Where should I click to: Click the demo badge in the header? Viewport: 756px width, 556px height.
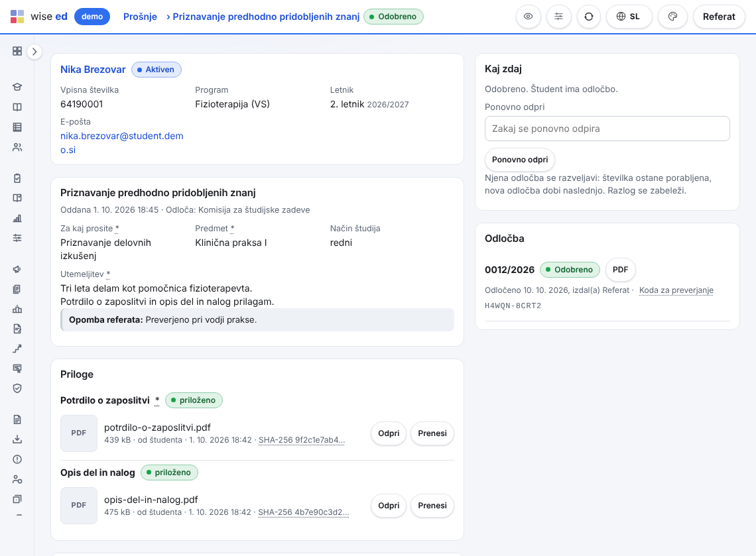92,17
